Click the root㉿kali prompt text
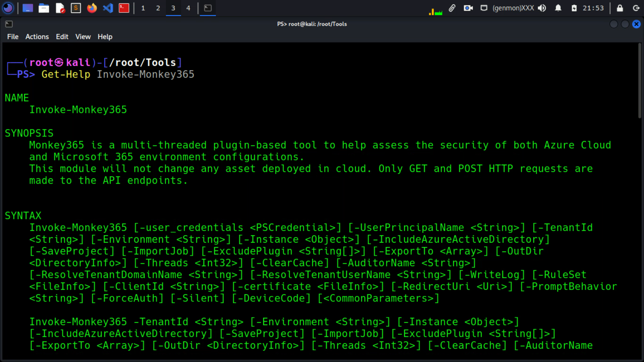 pos(60,62)
